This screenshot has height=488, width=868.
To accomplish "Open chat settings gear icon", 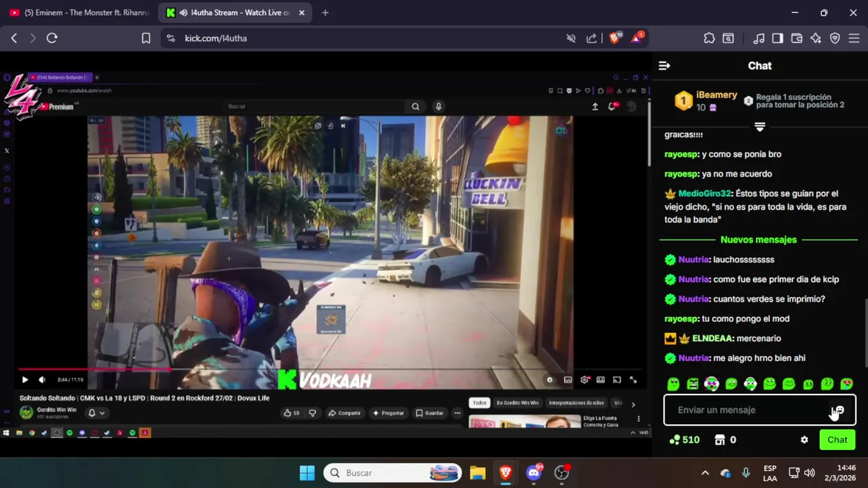I will pyautogui.click(x=804, y=440).
